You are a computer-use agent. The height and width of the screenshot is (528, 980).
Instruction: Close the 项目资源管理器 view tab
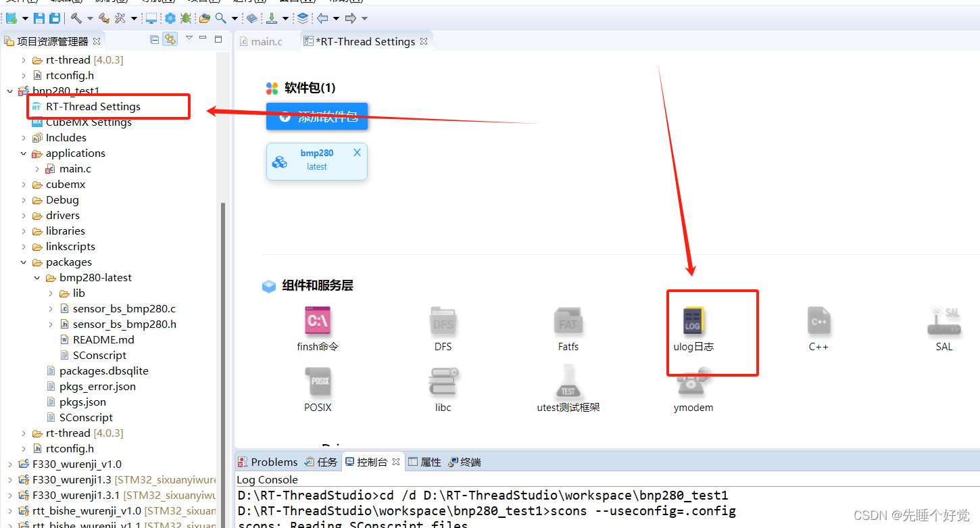tap(96, 41)
